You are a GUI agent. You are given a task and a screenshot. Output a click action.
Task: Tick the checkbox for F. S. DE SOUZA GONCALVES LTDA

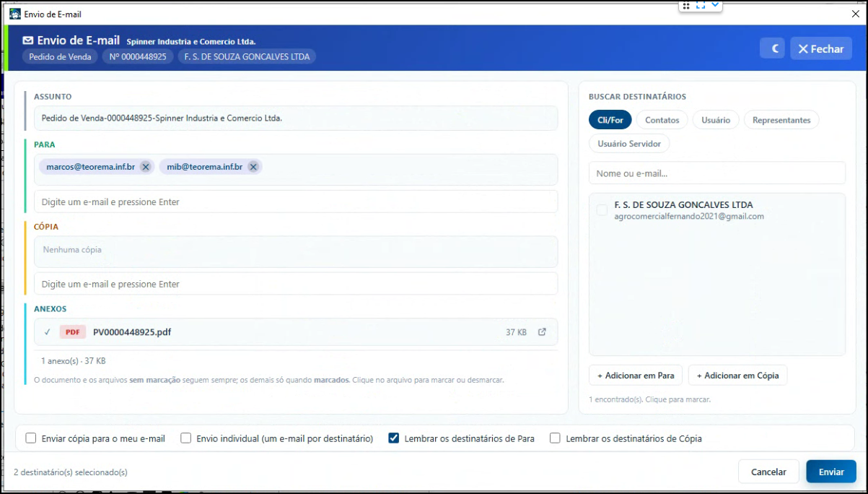pyautogui.click(x=602, y=210)
